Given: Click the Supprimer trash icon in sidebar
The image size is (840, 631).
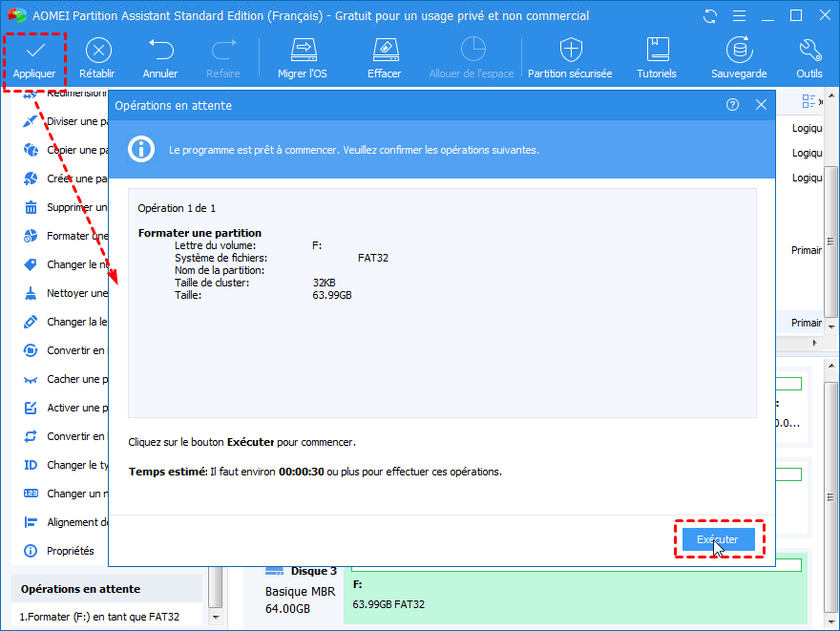Looking at the screenshot, I should click(31, 207).
